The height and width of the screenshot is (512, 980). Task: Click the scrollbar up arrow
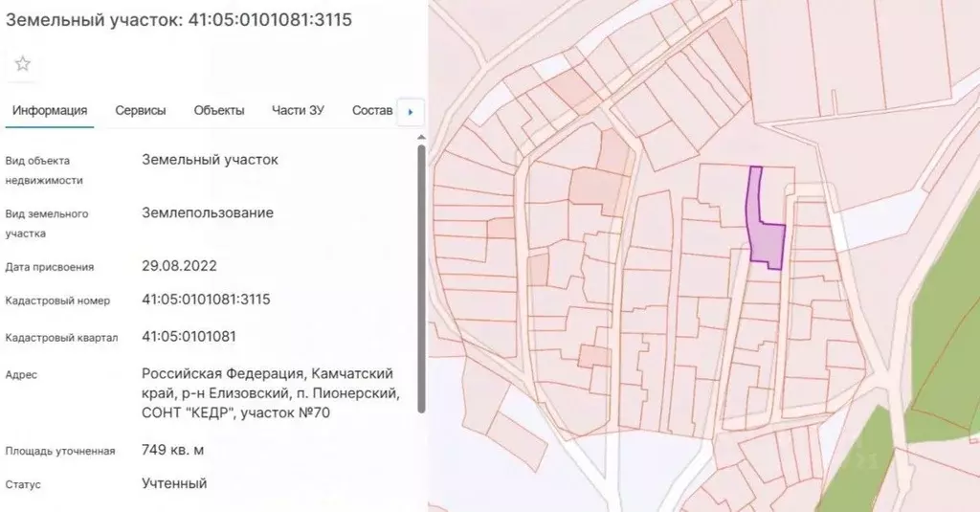[421, 137]
